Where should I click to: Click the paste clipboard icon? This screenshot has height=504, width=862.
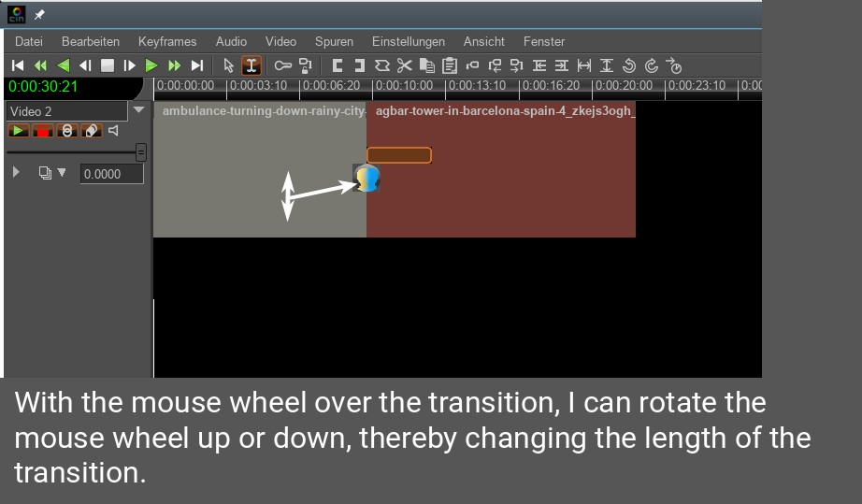450,65
